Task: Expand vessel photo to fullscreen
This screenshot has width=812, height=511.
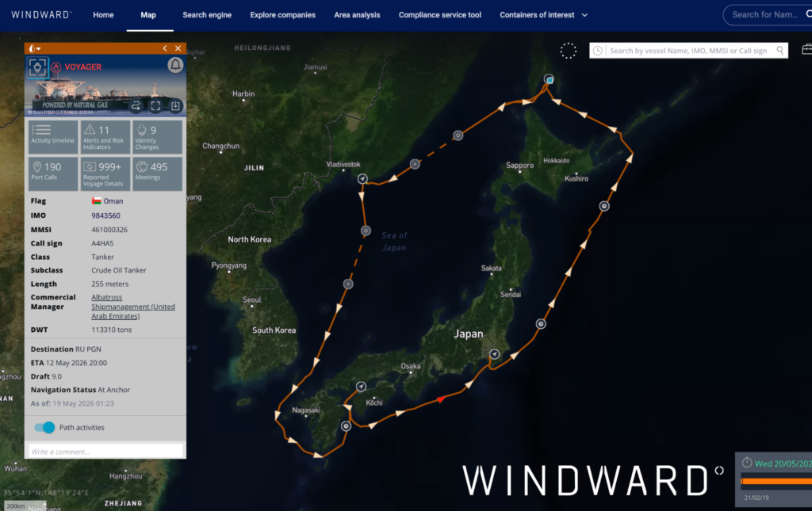Action: [155, 105]
